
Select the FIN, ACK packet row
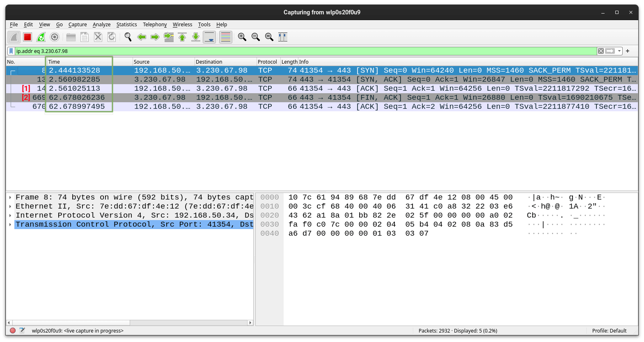pyautogui.click(x=322, y=98)
